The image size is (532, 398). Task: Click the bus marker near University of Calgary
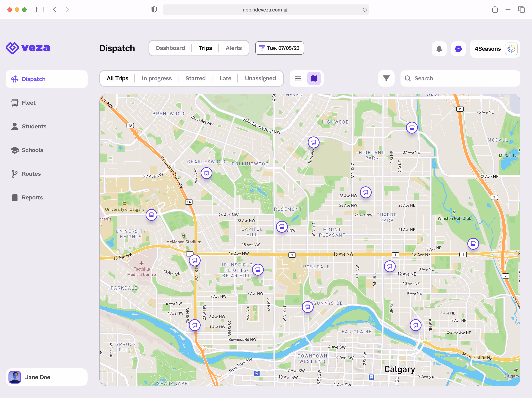(x=151, y=215)
